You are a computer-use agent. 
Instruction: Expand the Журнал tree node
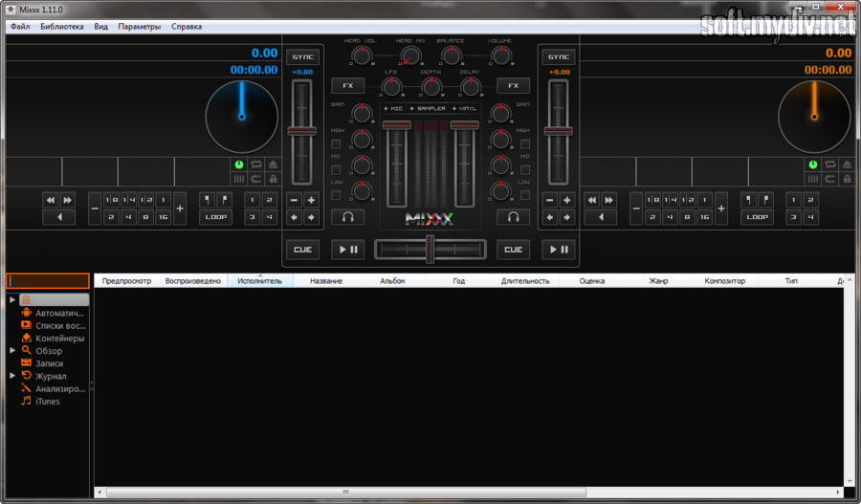12,376
